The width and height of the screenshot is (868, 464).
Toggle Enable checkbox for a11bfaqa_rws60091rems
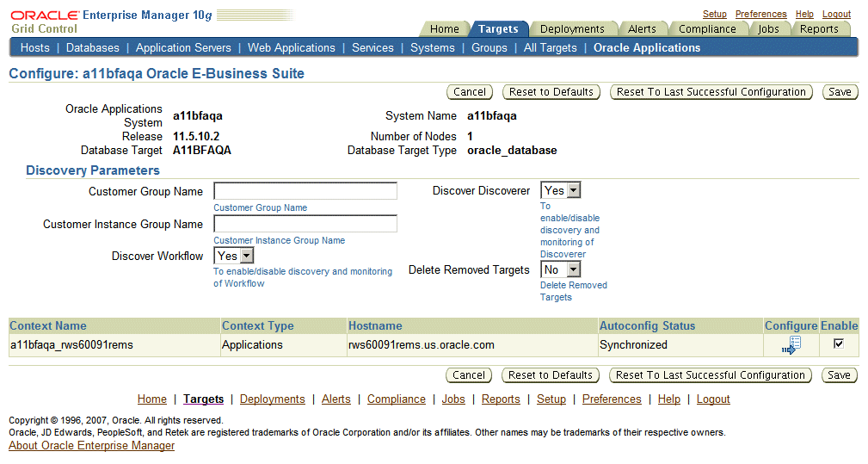(839, 343)
